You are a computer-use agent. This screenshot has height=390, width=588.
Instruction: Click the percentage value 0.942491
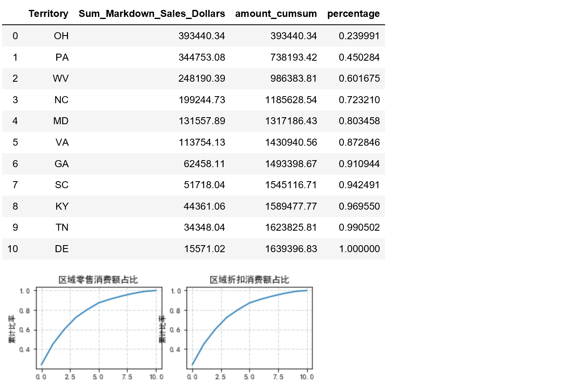[x=359, y=185]
